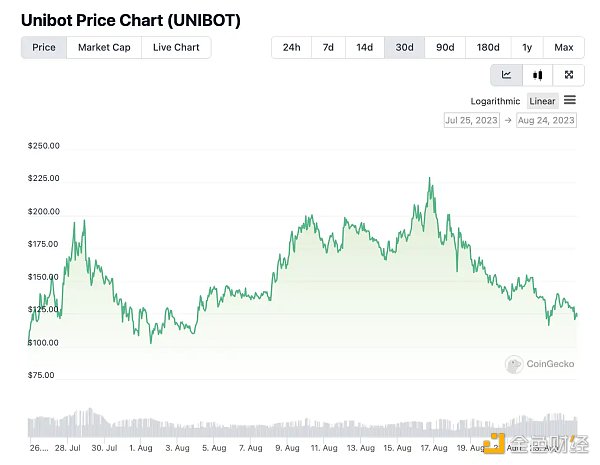600x465 pixels.
Task: Switch to Market Cap tab
Action: (104, 47)
